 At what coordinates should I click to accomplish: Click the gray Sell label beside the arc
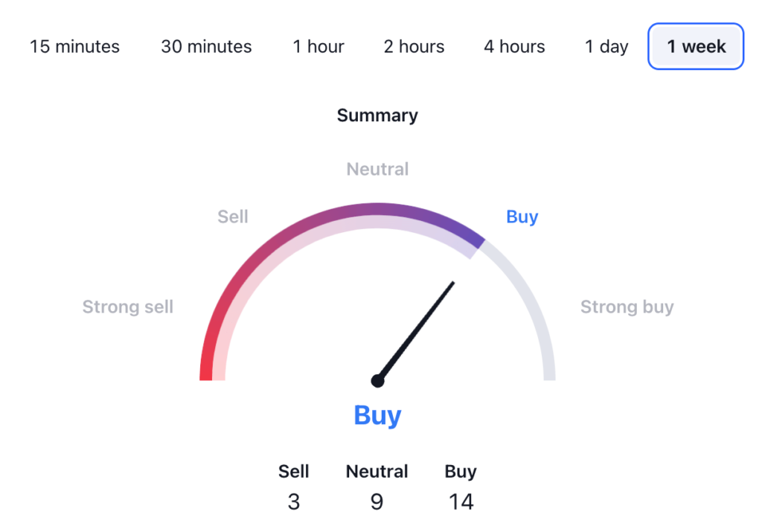233,217
